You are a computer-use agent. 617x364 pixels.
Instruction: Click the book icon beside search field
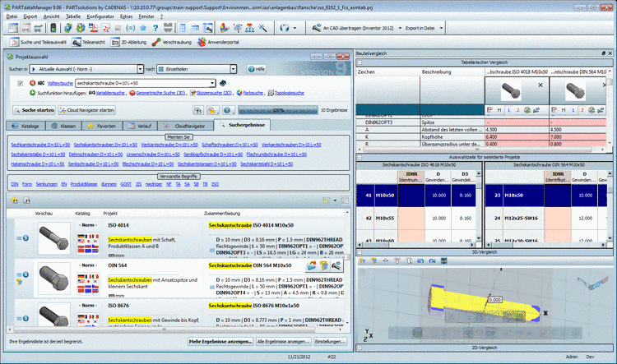point(223,83)
